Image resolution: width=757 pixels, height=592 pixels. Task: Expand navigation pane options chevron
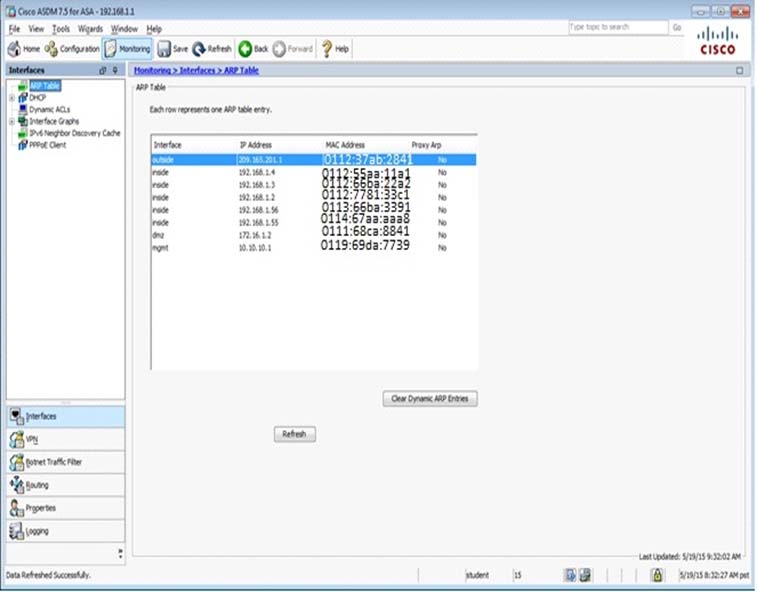(x=120, y=553)
